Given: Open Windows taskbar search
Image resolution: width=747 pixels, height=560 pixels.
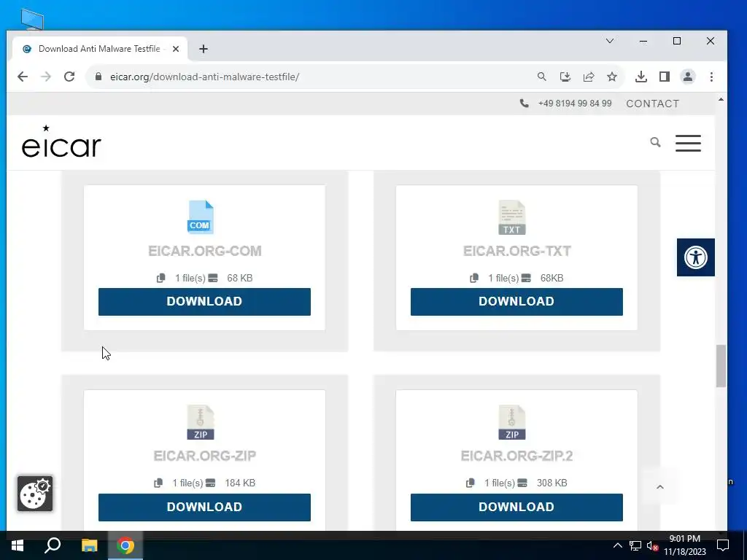Looking at the screenshot, I should [x=53, y=545].
